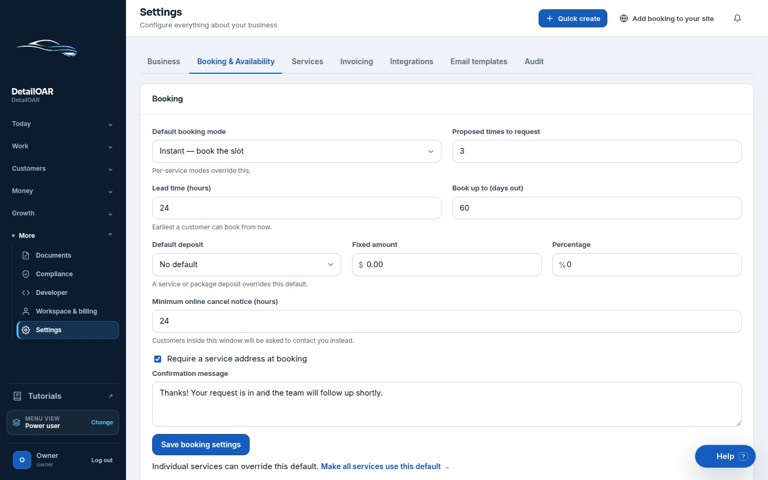Expand the Work sidebar section
Viewport: 768px width, 480px height.
click(x=63, y=146)
